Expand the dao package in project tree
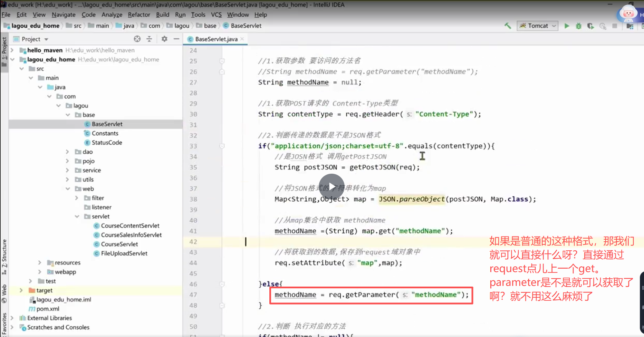The height and width of the screenshot is (337, 644). [67, 152]
